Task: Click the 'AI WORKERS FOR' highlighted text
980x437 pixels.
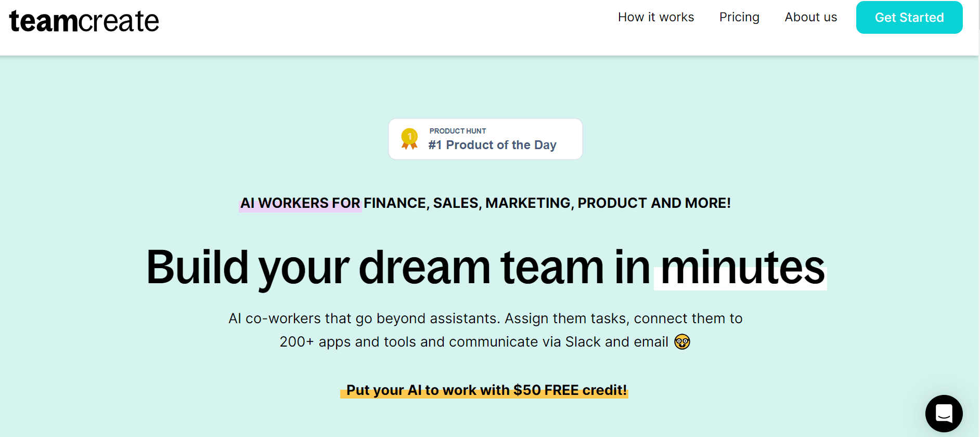Action: (x=300, y=203)
